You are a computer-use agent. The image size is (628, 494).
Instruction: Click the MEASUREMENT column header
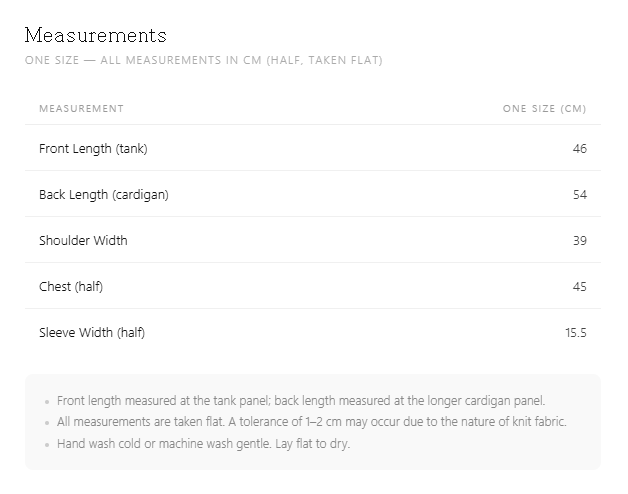(x=81, y=109)
